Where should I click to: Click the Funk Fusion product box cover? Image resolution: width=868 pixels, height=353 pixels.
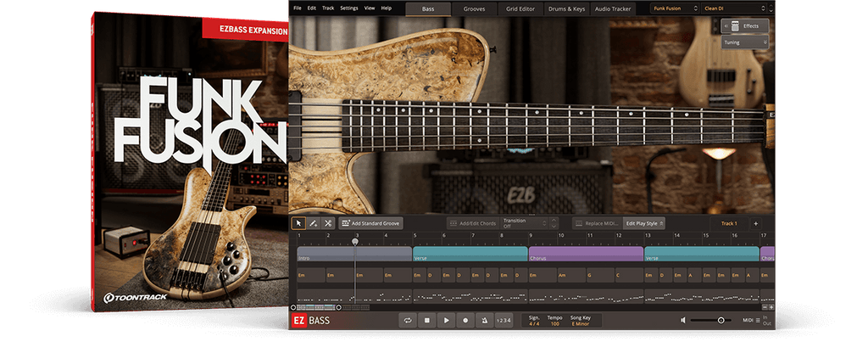[192, 160]
